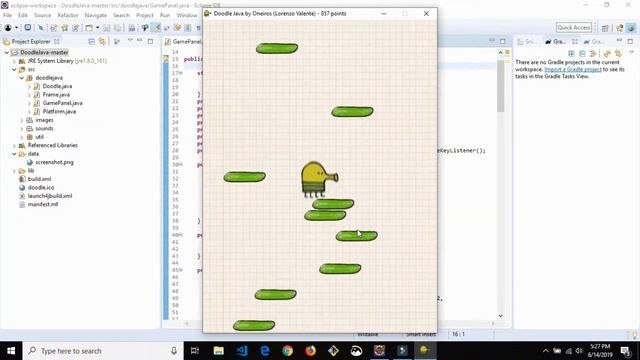The width and height of the screenshot is (640, 360).
Task: Open Google Chrome from taskbar
Action: pos(287,351)
